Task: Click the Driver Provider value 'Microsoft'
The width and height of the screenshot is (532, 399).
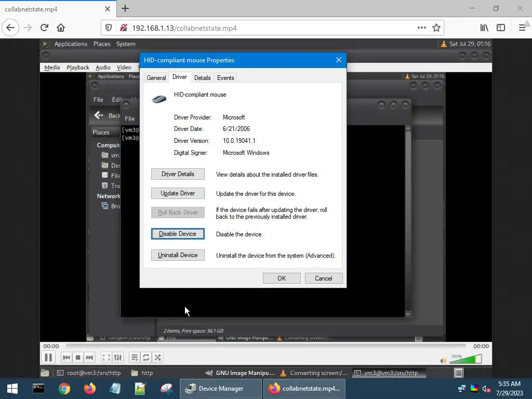Action: (x=234, y=117)
